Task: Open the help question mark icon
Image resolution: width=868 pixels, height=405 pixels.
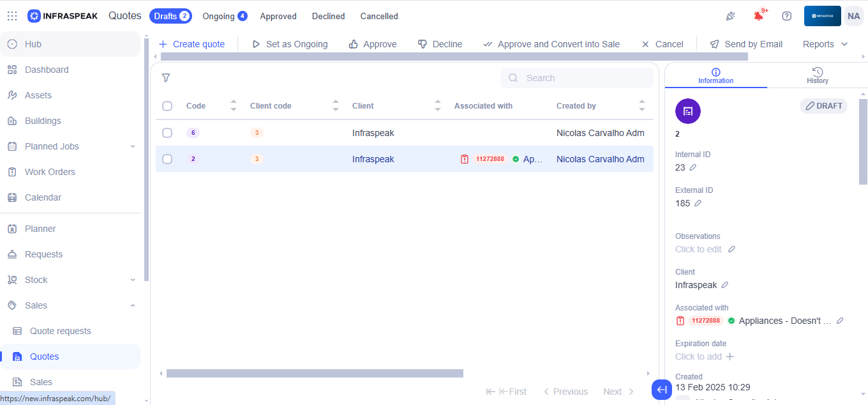Action: [x=787, y=16]
